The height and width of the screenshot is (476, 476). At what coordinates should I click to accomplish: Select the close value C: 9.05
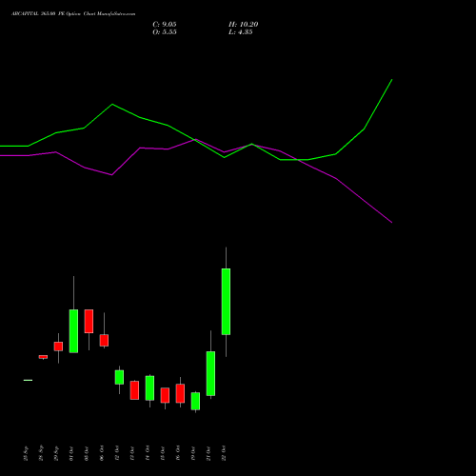(165, 25)
